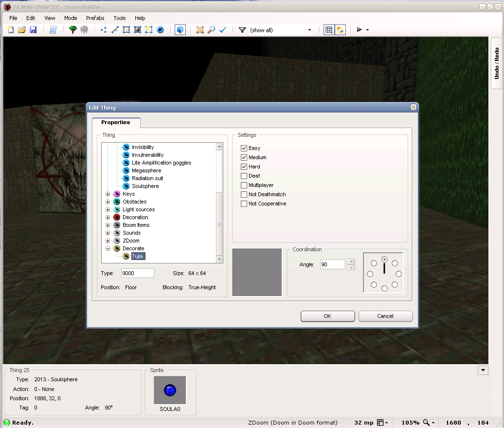Select Soulsphere in the thing list
This screenshot has height=428, width=504.
tap(145, 186)
